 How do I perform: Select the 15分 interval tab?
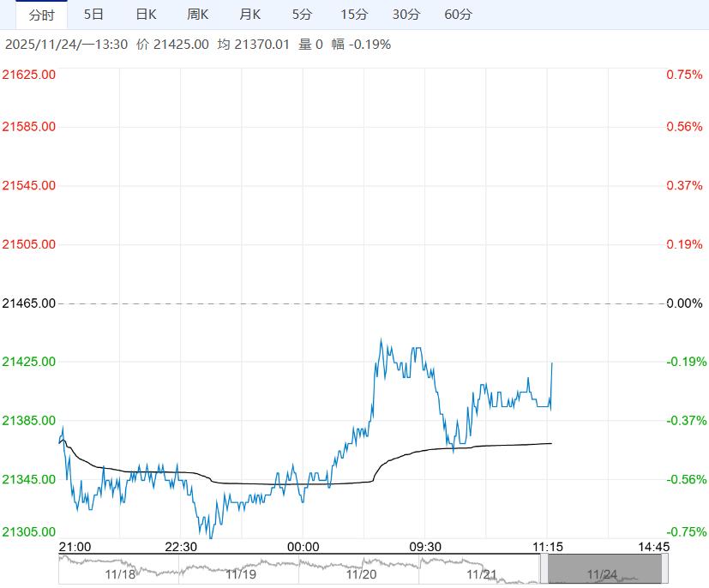coord(354,15)
